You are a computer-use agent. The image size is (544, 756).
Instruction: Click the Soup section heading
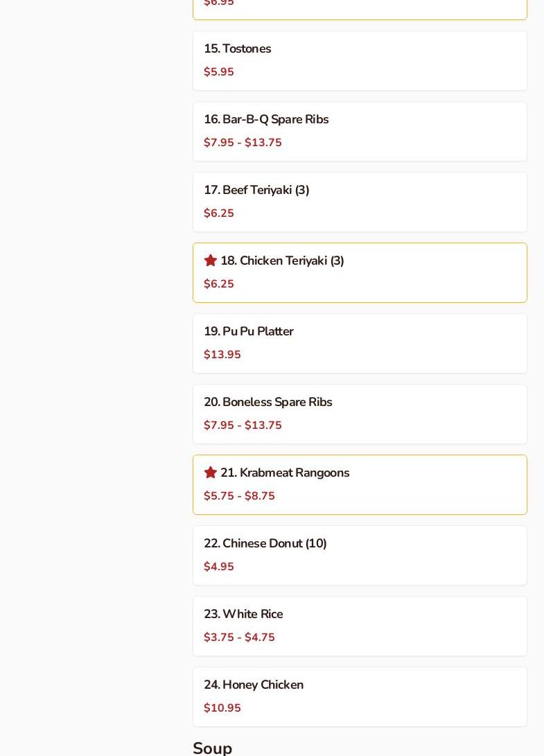click(x=213, y=748)
